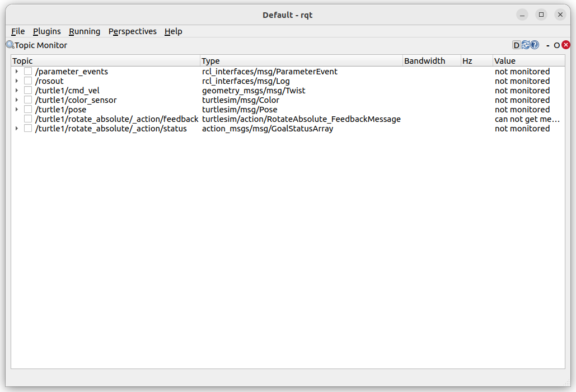Screen dimensions: 576x392
Task: Open the Plugins menu
Action: [47, 31]
